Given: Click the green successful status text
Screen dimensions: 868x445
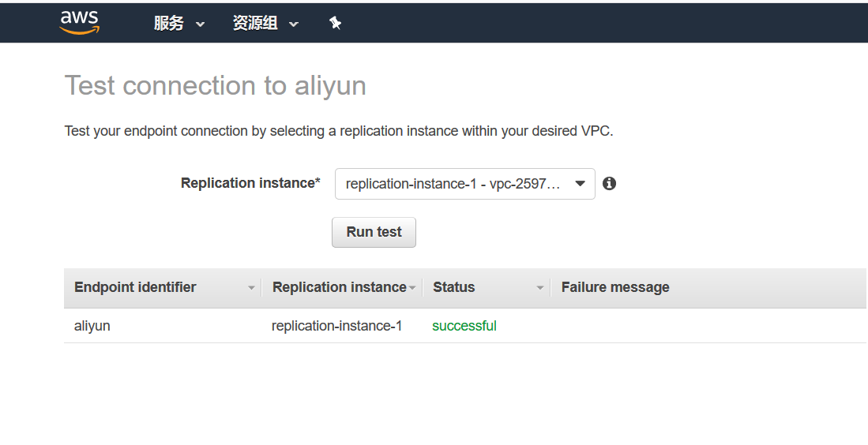Looking at the screenshot, I should tap(464, 326).
